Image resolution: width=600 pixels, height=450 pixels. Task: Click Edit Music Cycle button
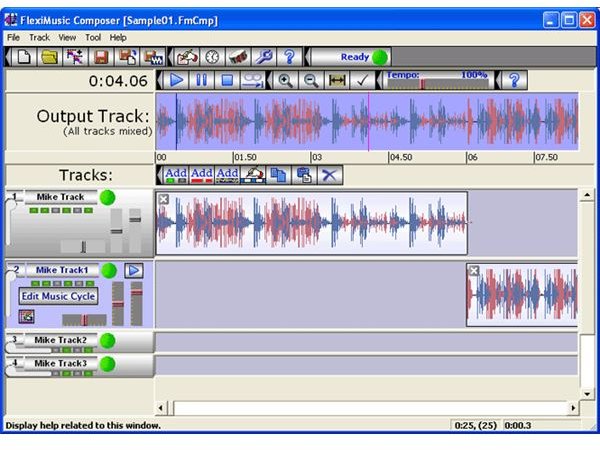tap(58, 296)
